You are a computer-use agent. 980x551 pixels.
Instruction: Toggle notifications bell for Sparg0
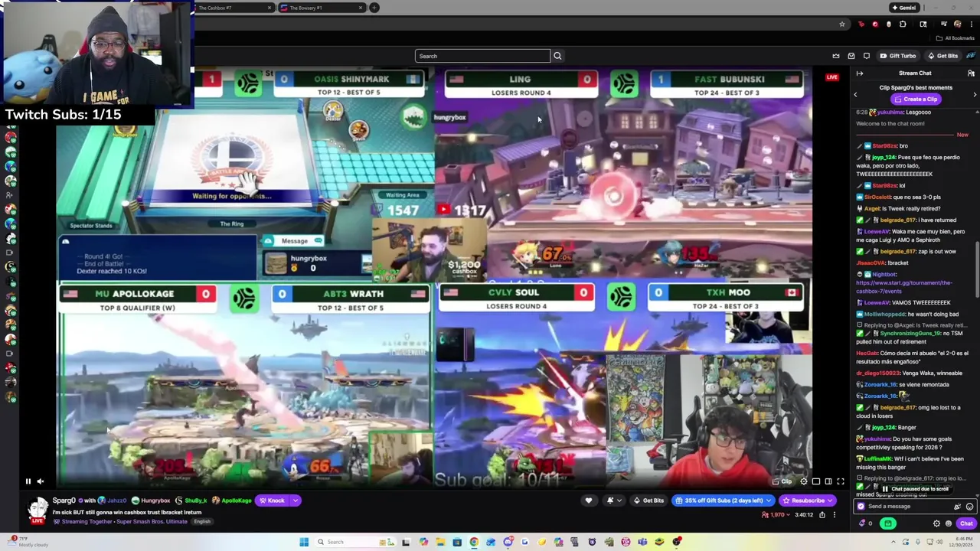pos(610,500)
